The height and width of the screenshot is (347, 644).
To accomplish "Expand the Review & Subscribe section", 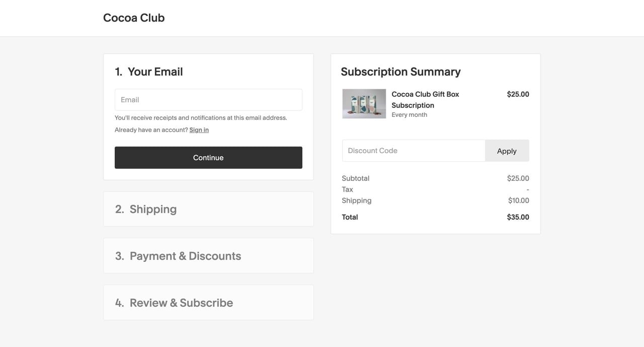I will 208,302.
